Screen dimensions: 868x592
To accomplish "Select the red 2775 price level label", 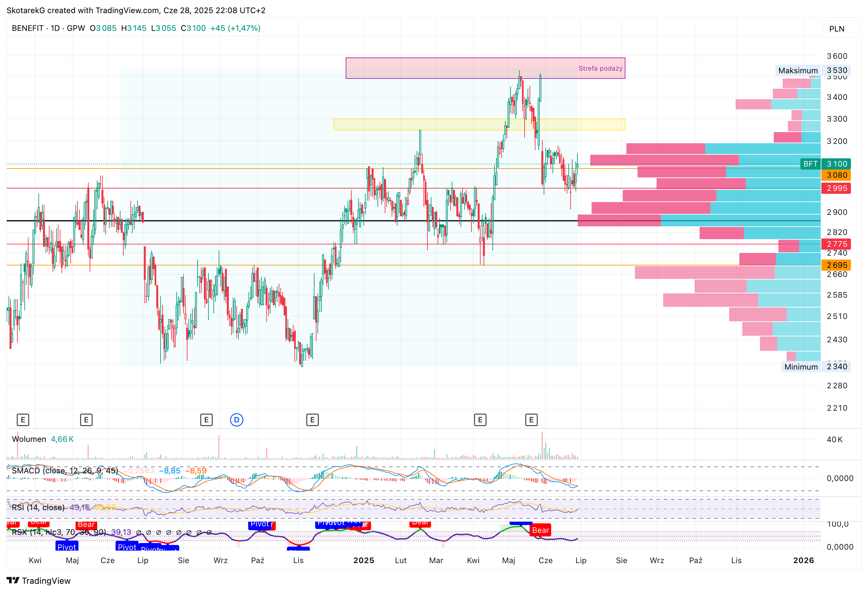I will (x=836, y=244).
